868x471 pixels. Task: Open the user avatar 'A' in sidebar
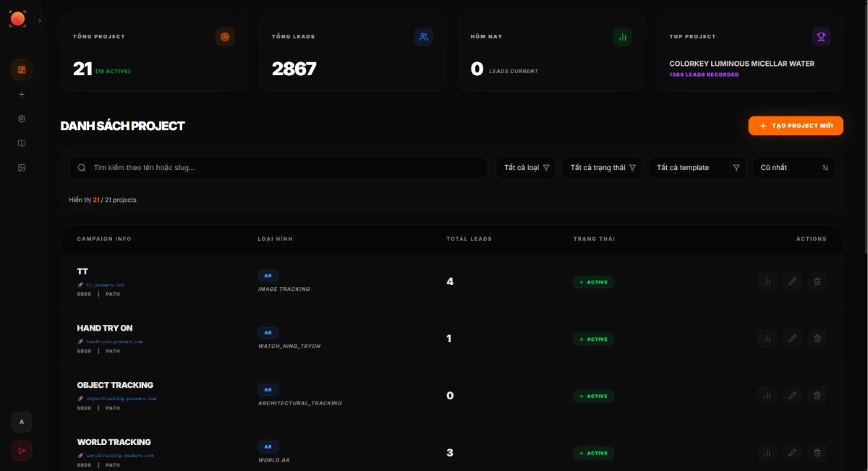tap(22, 422)
